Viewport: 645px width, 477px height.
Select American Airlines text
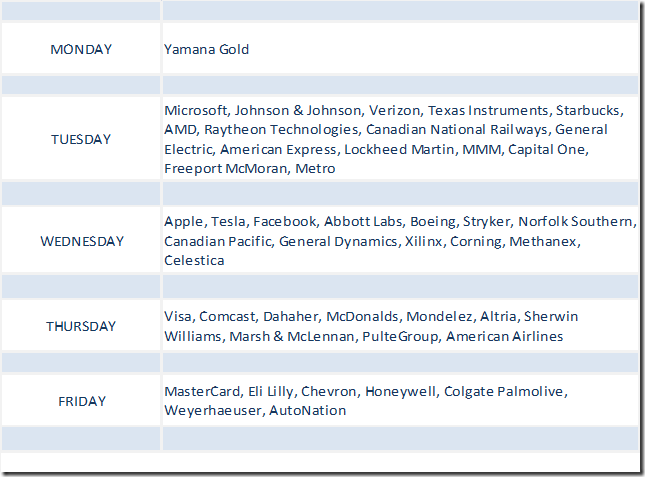click(504, 336)
